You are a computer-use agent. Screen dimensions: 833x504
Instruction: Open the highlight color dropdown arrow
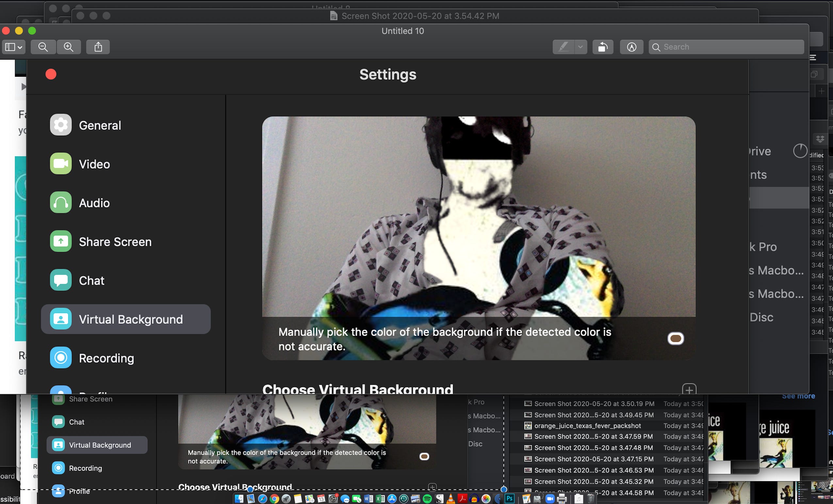click(580, 47)
